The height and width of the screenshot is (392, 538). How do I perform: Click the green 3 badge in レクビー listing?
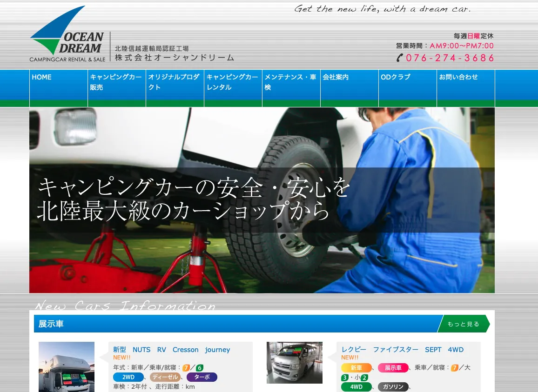345,377
